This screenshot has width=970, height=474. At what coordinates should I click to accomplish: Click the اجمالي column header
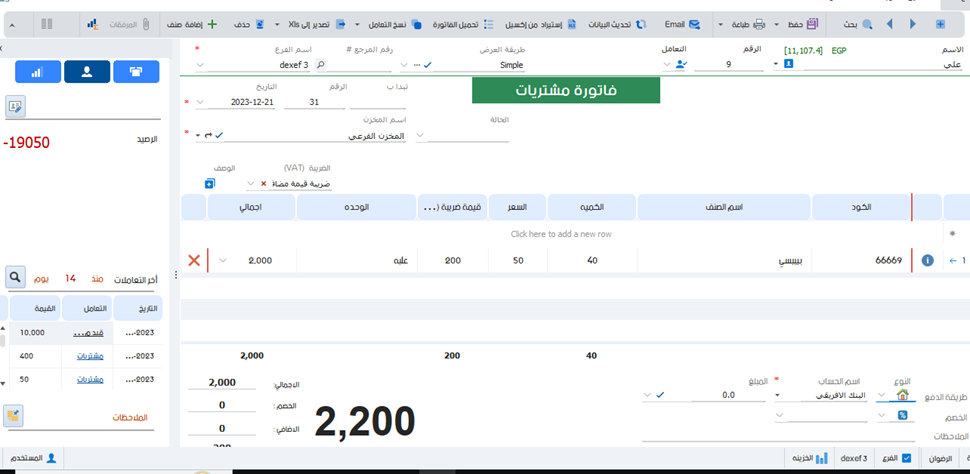252,207
